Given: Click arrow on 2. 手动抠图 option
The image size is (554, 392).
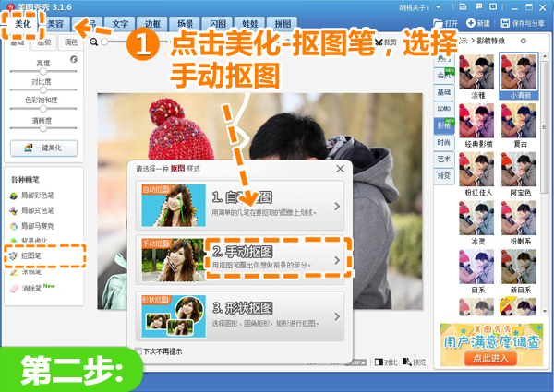Looking at the screenshot, I should click(337, 260).
